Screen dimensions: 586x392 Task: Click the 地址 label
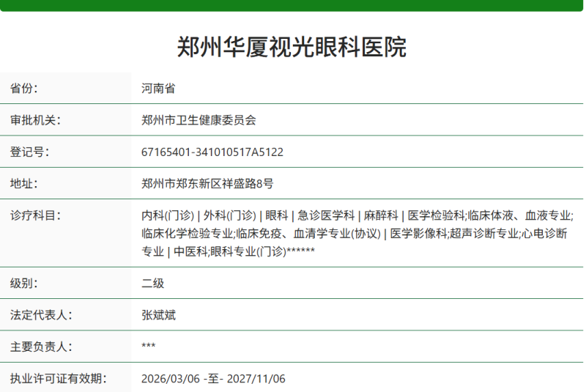[x=24, y=184]
